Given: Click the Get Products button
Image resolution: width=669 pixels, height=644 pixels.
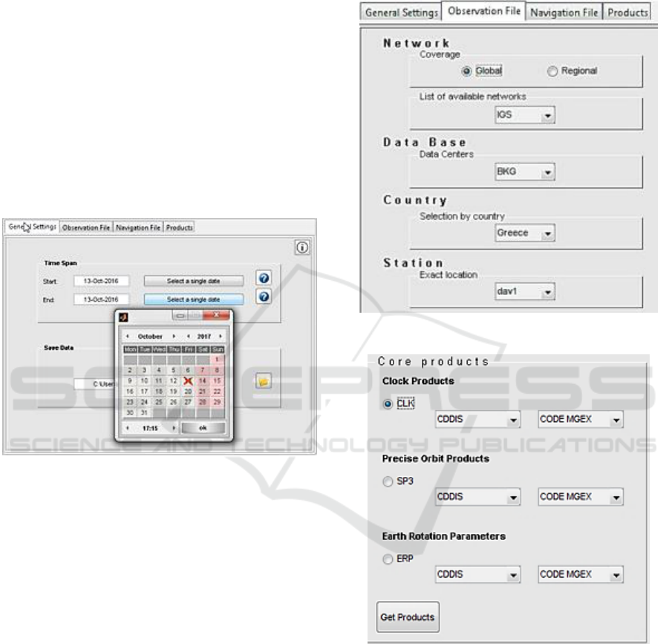Looking at the screenshot, I should click(407, 617).
